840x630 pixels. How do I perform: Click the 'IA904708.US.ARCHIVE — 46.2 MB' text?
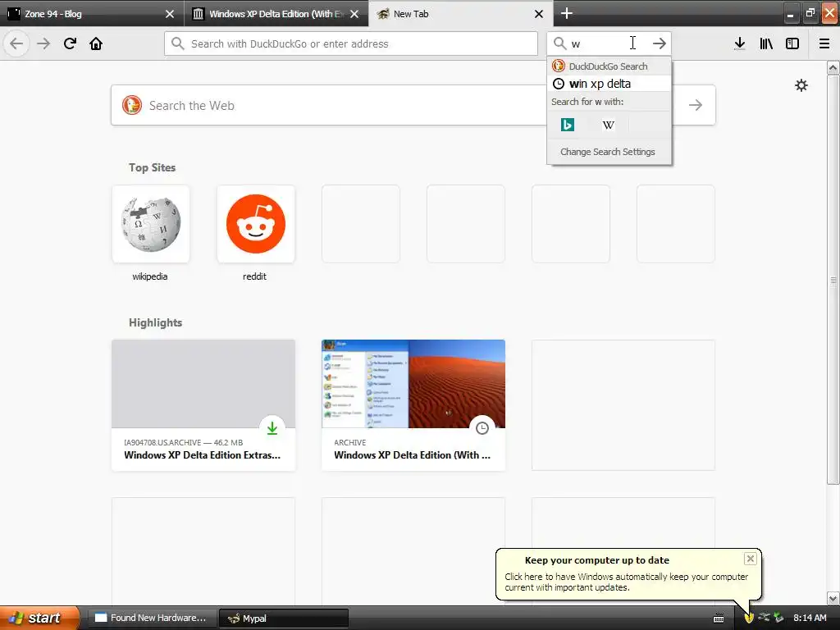183,442
